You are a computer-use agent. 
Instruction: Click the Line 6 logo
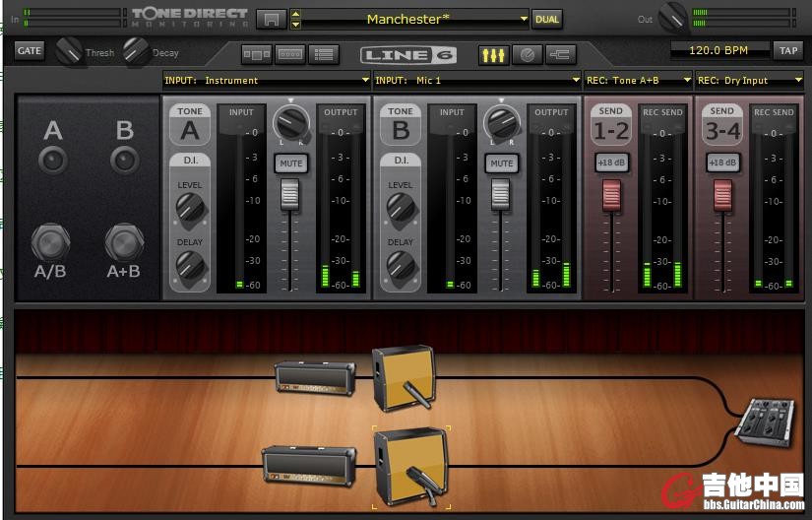click(408, 55)
